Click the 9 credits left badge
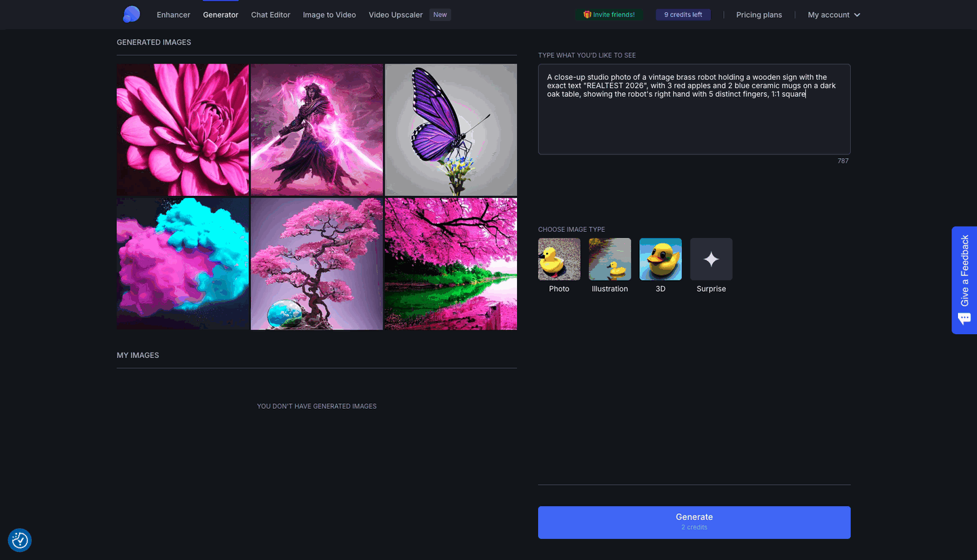This screenshot has width=977, height=560. (683, 14)
